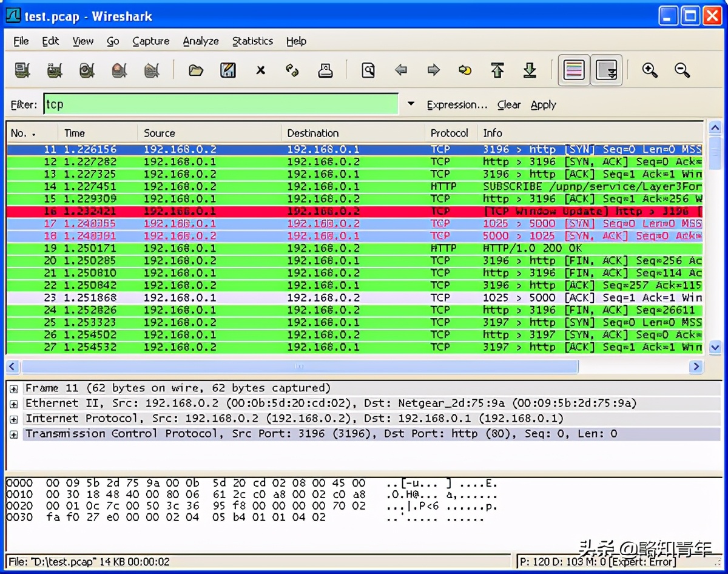Click the Save capture file icon
This screenshot has width=728, height=574.
pyautogui.click(x=228, y=70)
